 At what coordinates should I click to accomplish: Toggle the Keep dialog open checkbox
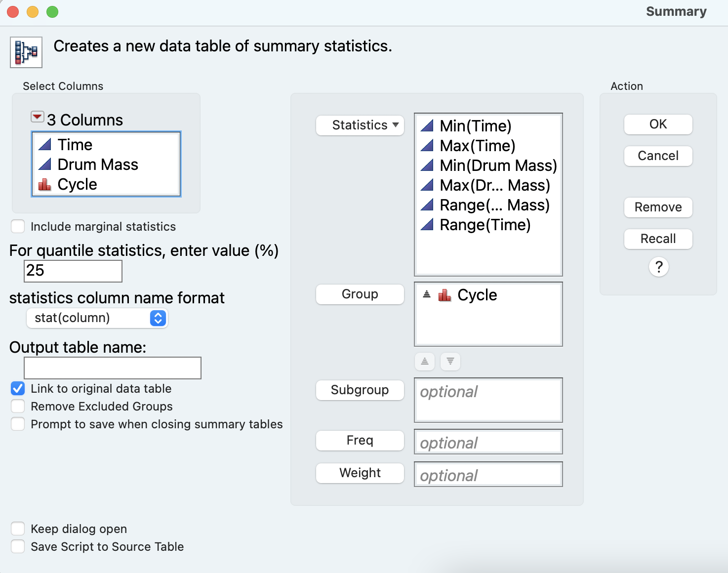(18, 529)
